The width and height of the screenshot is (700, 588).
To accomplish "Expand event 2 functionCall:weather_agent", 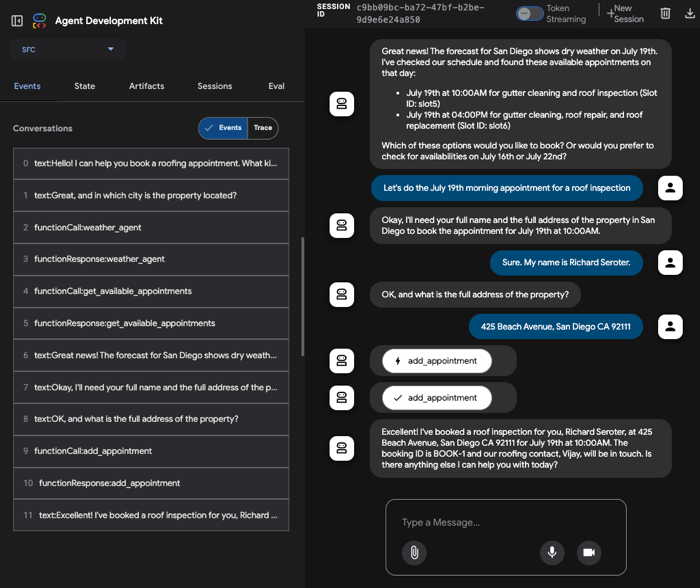I will pyautogui.click(x=151, y=227).
